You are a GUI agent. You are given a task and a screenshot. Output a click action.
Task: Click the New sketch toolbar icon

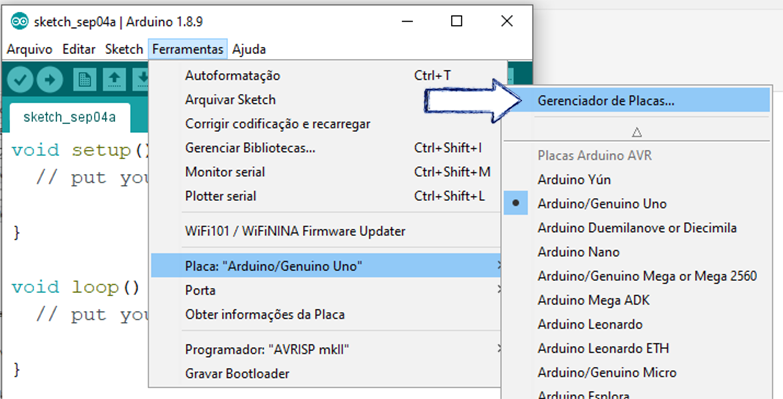84,79
